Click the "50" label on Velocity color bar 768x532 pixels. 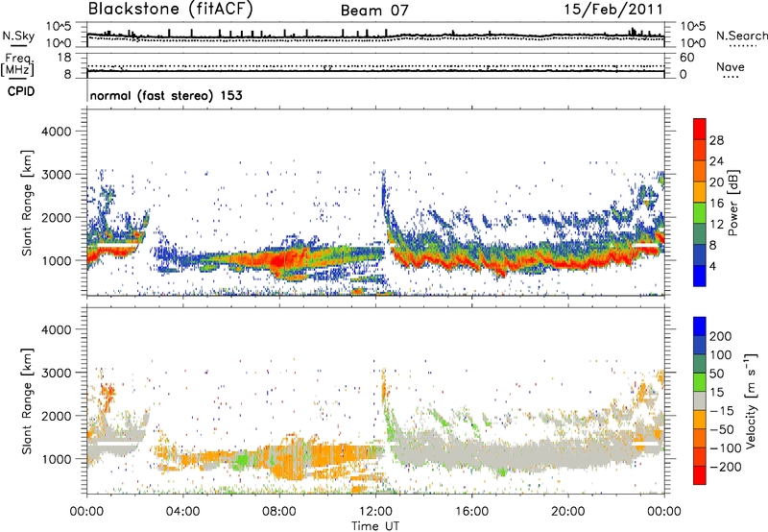[x=716, y=374]
